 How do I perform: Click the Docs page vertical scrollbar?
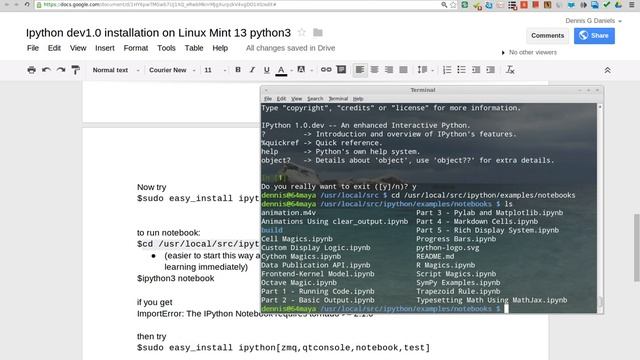636,247
